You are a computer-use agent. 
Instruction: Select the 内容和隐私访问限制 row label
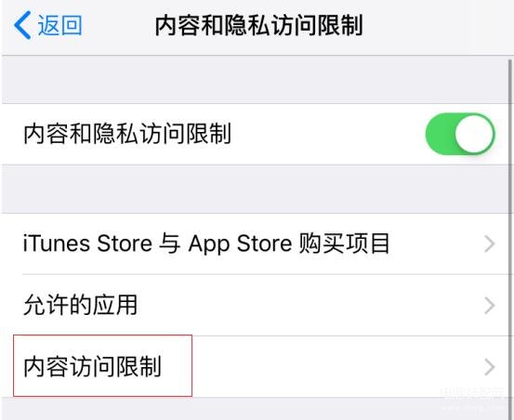pos(127,134)
